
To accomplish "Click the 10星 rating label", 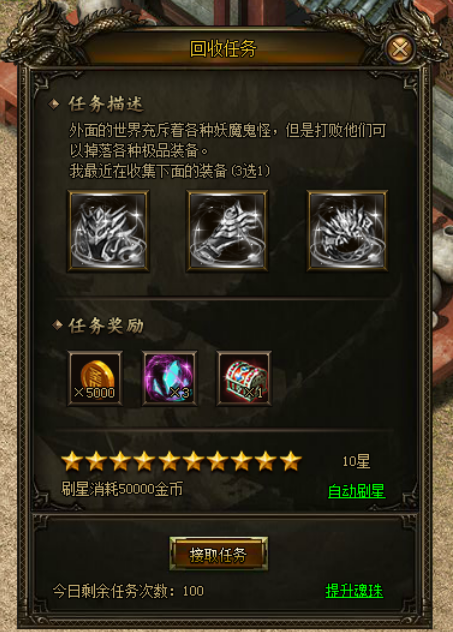I will pos(356,461).
